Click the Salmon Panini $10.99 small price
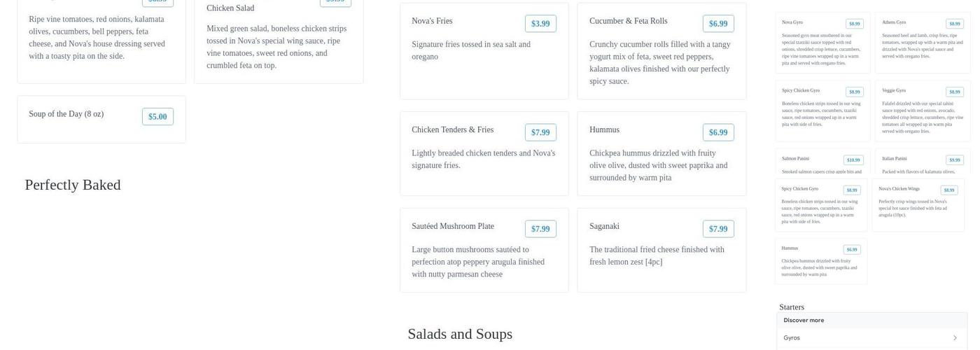This screenshot has height=350, width=980. click(x=853, y=160)
